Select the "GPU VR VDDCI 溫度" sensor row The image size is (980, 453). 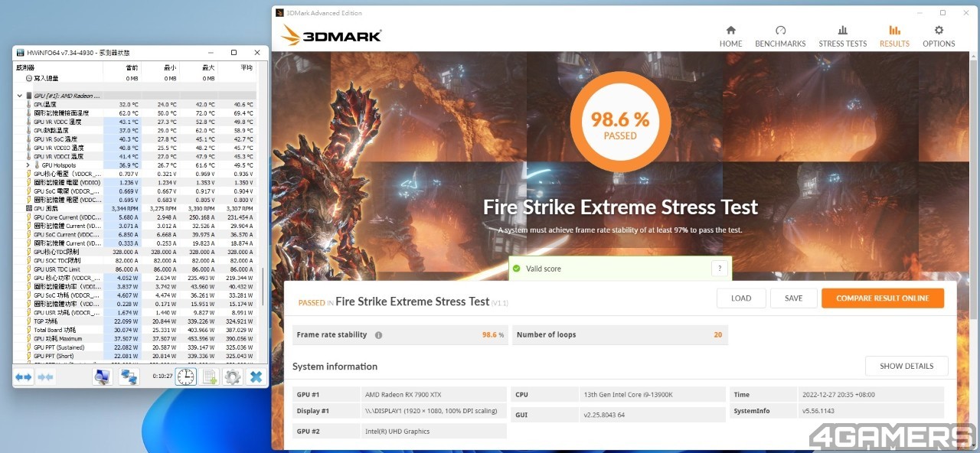point(136,156)
